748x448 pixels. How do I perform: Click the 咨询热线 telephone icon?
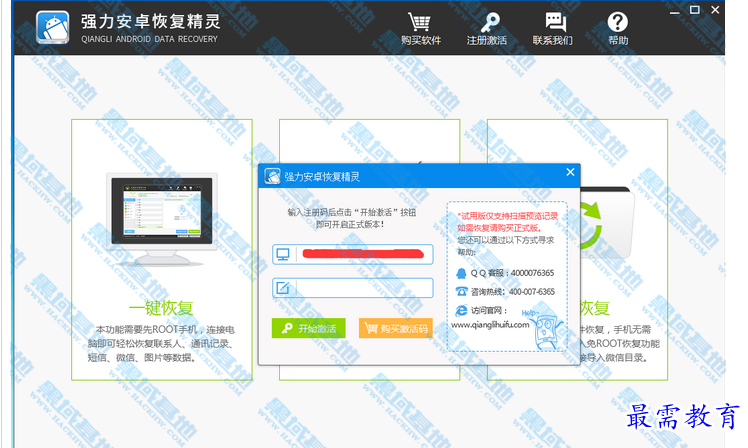tap(461, 292)
